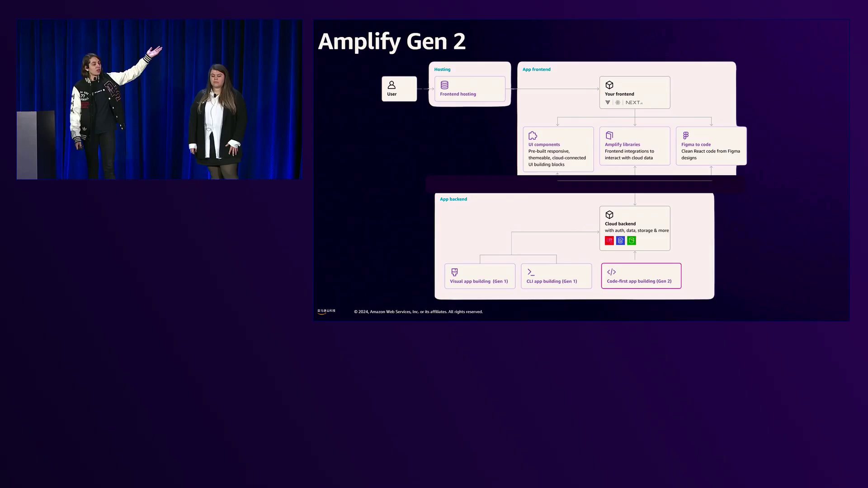This screenshot has width=868, height=488.
Task: Click the Figma to code heading
Action: pyautogui.click(x=696, y=145)
